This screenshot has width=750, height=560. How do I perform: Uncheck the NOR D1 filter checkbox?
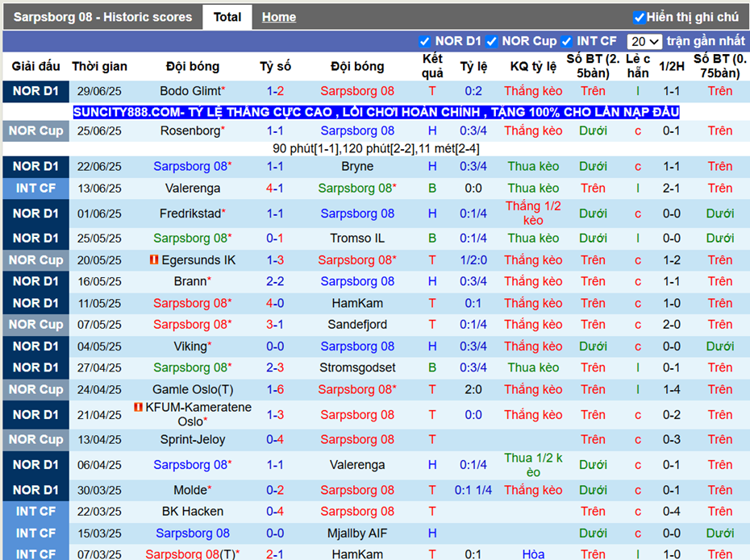pos(424,42)
